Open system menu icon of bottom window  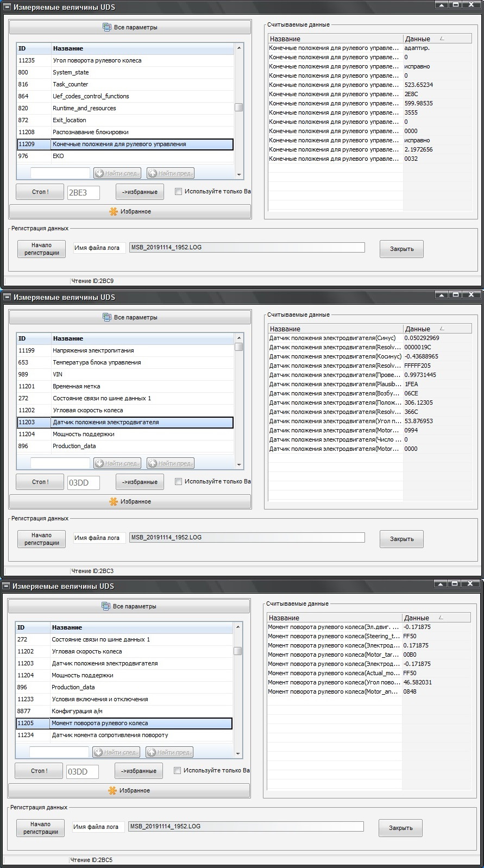click(x=6, y=586)
